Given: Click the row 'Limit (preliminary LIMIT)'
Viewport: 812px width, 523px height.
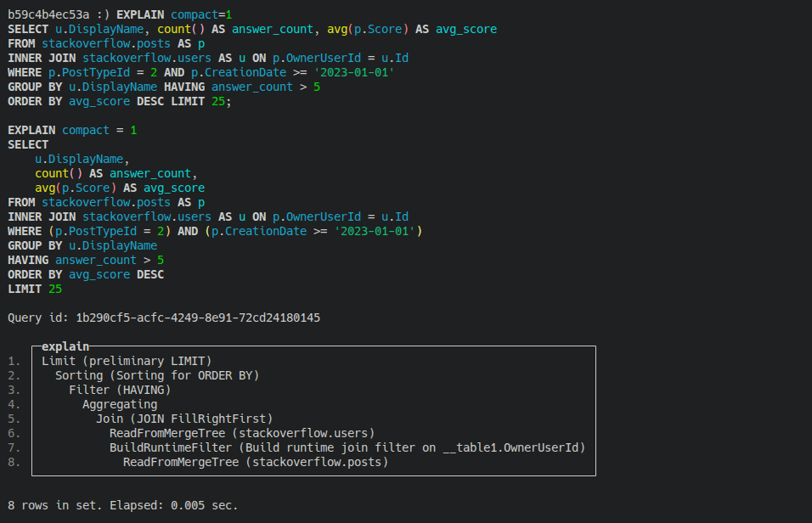Looking at the screenshot, I should click(127, 361).
